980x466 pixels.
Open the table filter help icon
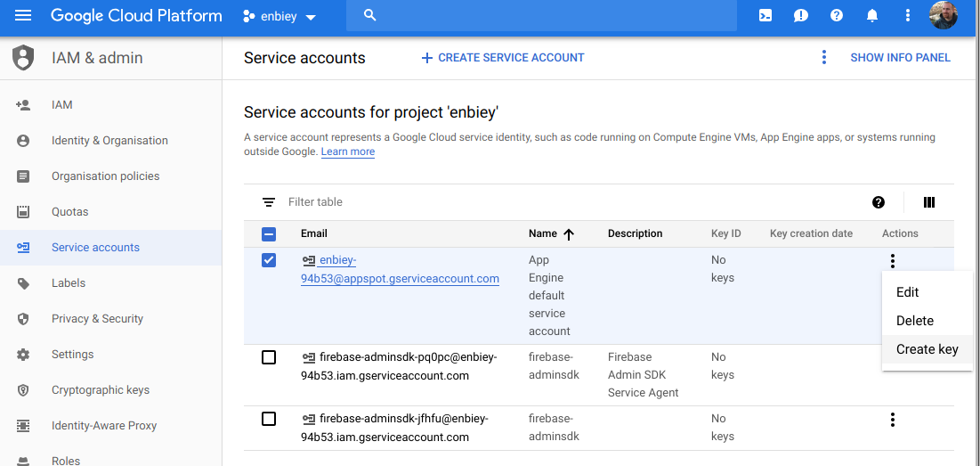[879, 202]
